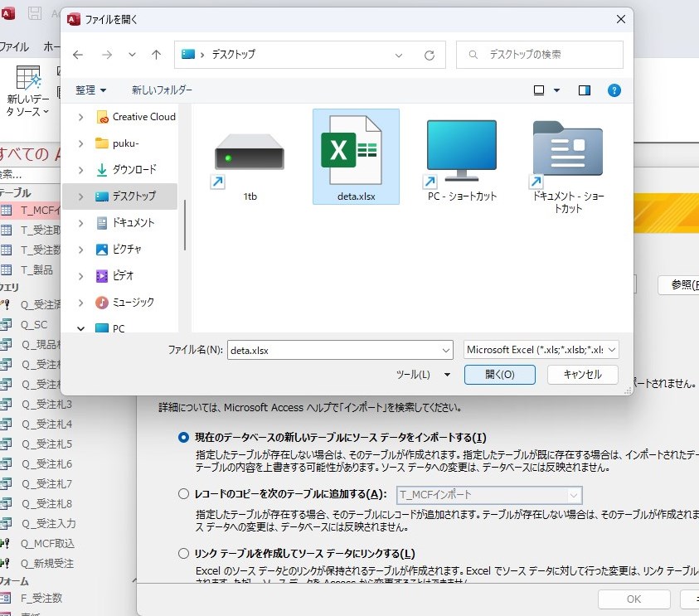The height and width of the screenshot is (616, 699).
Task: Expand the ドキュメント tree node
Action: (x=80, y=223)
